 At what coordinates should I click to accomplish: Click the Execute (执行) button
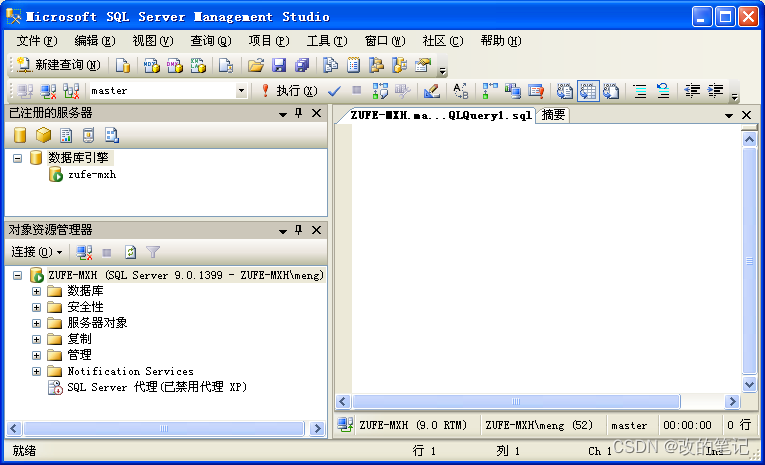click(290, 91)
